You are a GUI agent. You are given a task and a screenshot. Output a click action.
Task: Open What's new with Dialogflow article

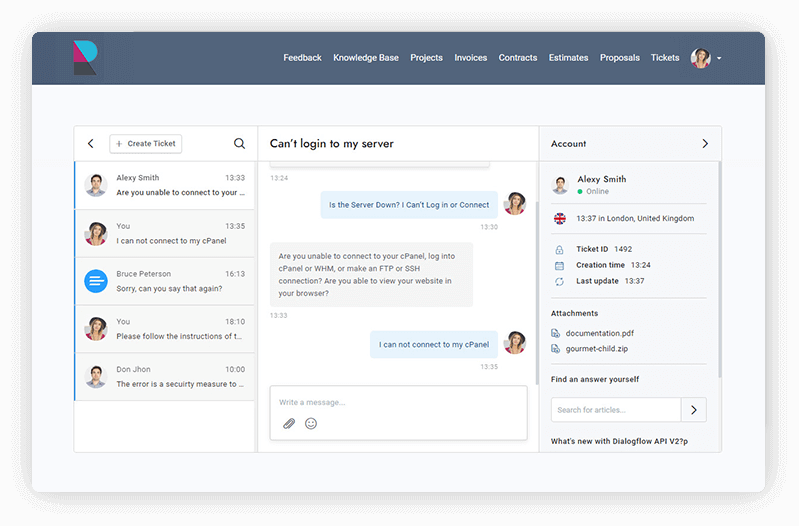pos(619,441)
